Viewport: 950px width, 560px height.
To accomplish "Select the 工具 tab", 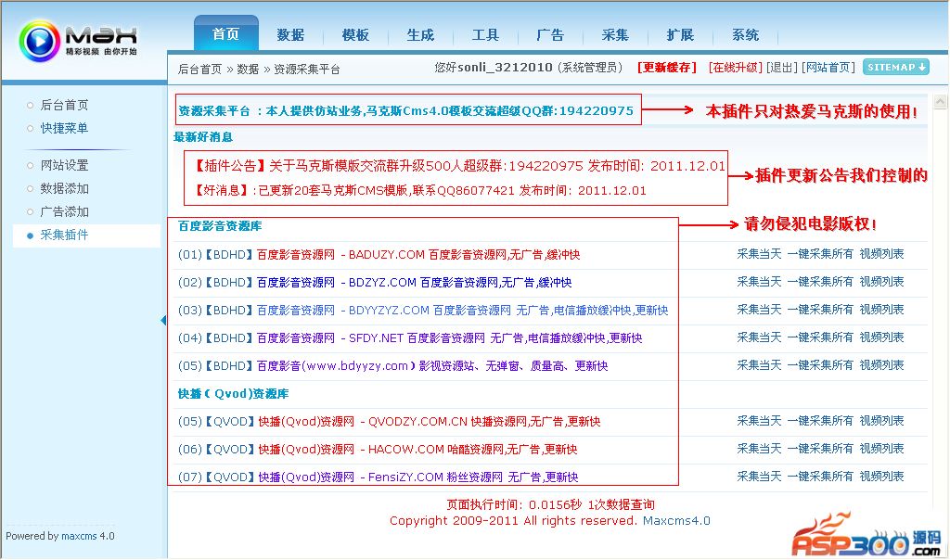I will click(485, 35).
